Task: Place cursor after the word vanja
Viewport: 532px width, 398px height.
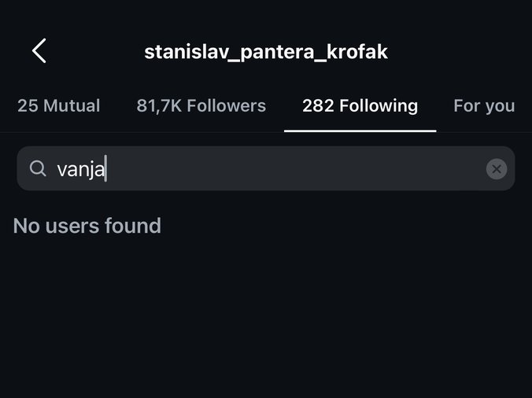Action: [x=105, y=169]
